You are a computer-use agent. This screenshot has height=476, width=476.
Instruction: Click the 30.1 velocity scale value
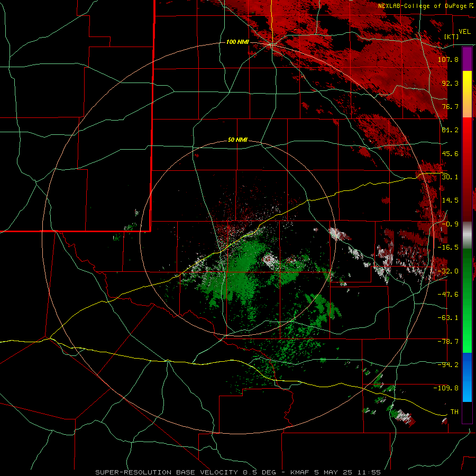[450, 177]
